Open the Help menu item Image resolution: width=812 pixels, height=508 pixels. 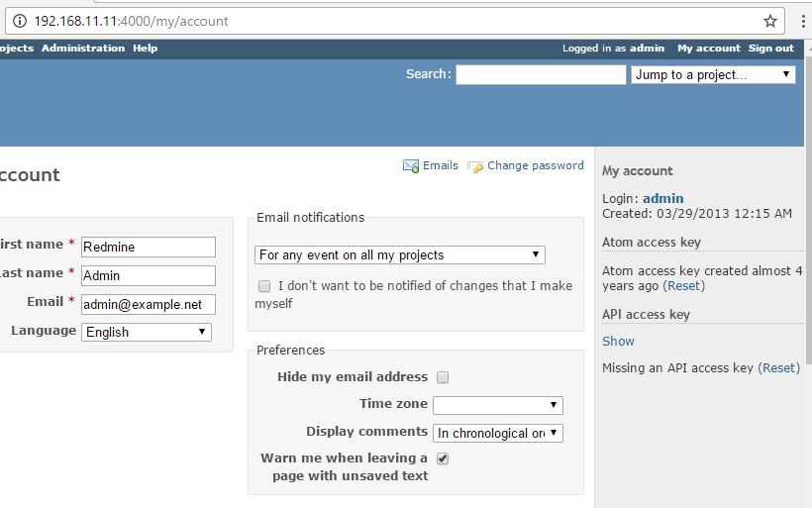(145, 49)
